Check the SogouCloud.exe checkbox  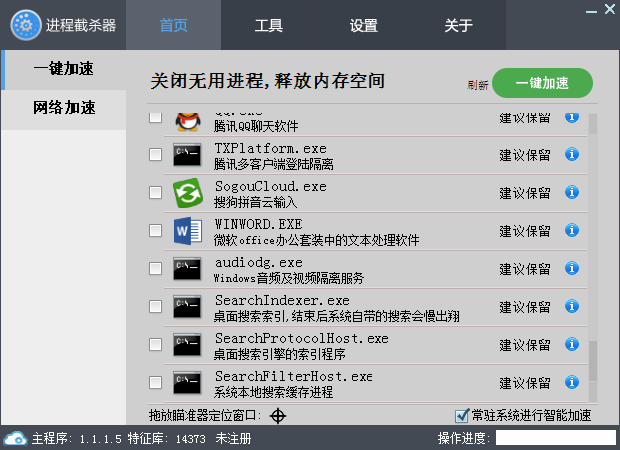coord(155,193)
